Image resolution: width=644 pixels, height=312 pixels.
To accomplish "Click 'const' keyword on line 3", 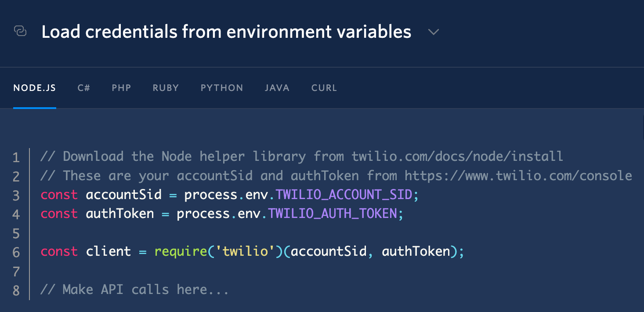I will (x=59, y=195).
